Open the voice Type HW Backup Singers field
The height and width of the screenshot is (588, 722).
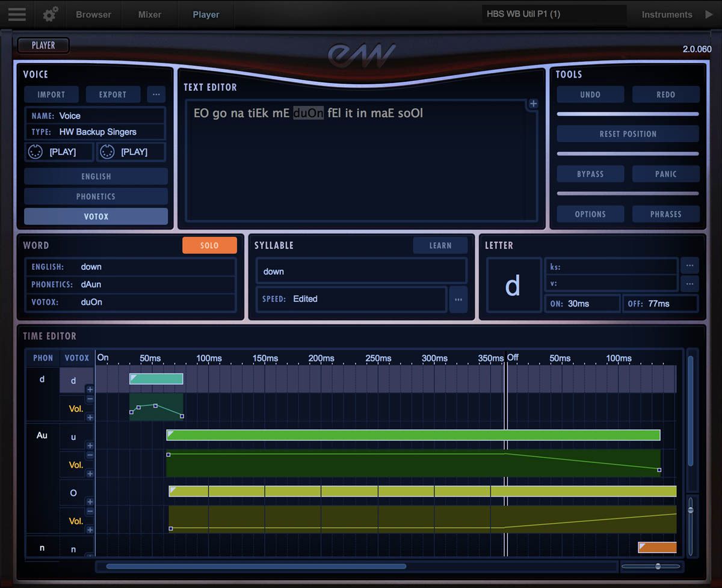95,132
